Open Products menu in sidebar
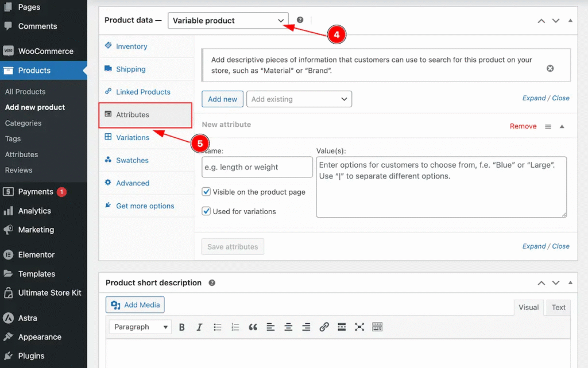The width and height of the screenshot is (588, 368). point(44,71)
